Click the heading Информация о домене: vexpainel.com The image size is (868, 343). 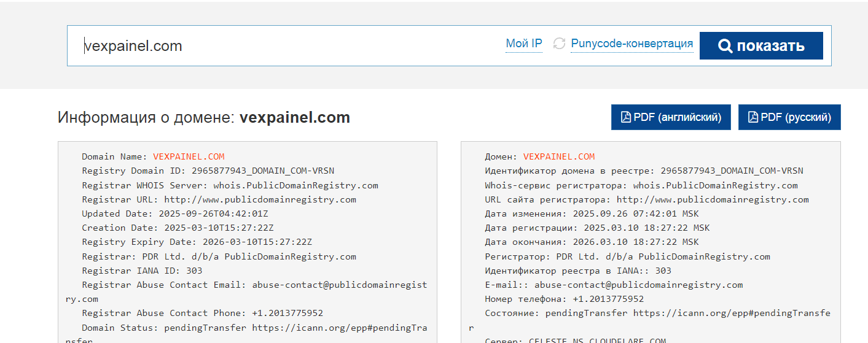[204, 117]
